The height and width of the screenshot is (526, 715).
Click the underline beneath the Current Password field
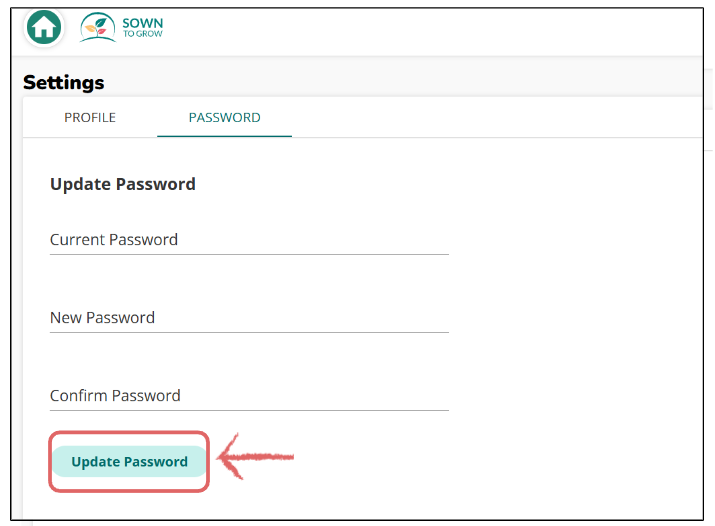click(249, 254)
